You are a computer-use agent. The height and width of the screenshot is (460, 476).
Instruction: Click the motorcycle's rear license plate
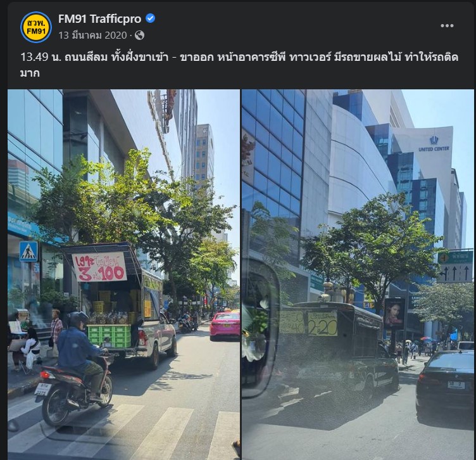[42, 389]
